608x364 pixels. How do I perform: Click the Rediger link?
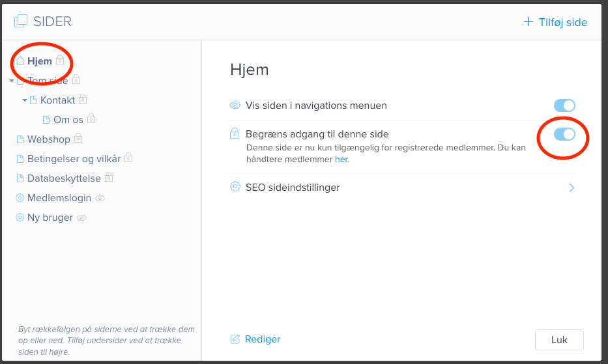click(263, 339)
